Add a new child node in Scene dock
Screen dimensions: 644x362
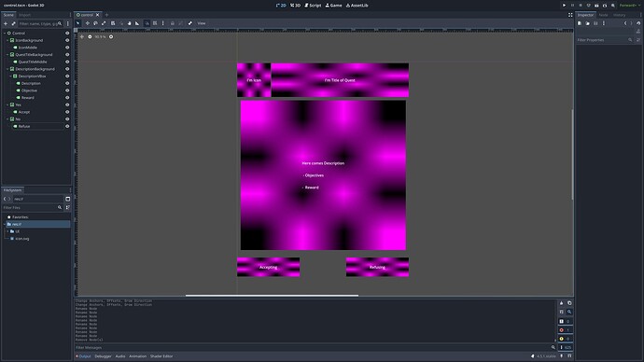pyautogui.click(x=6, y=24)
